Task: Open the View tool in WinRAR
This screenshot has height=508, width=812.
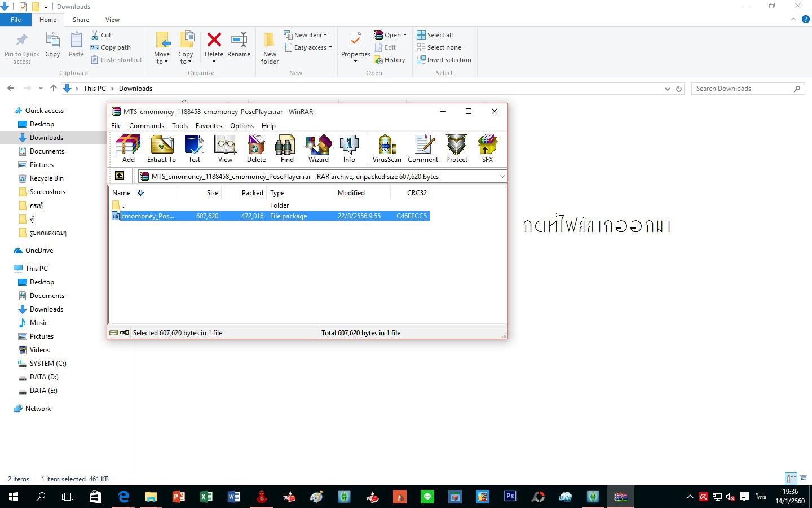Action: (x=225, y=148)
